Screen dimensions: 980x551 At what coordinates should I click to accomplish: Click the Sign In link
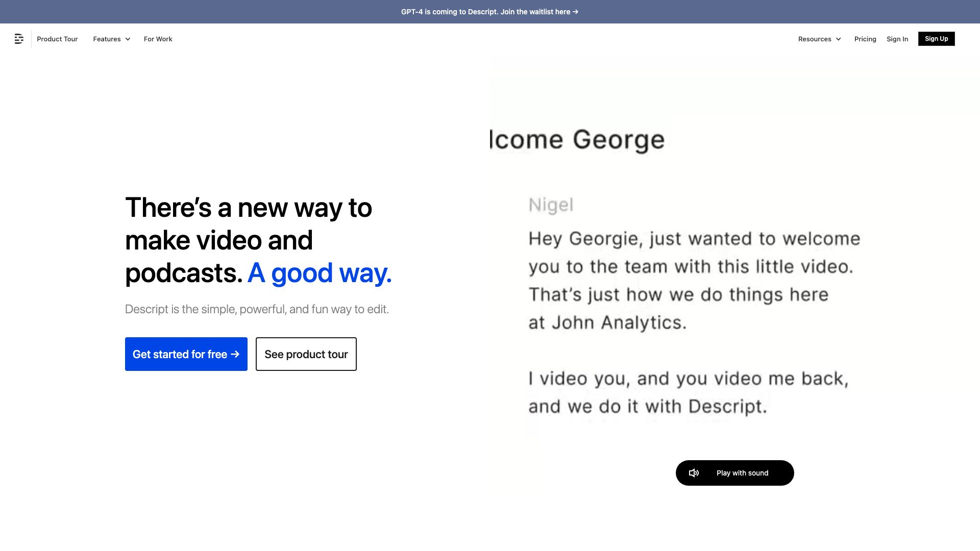click(897, 39)
